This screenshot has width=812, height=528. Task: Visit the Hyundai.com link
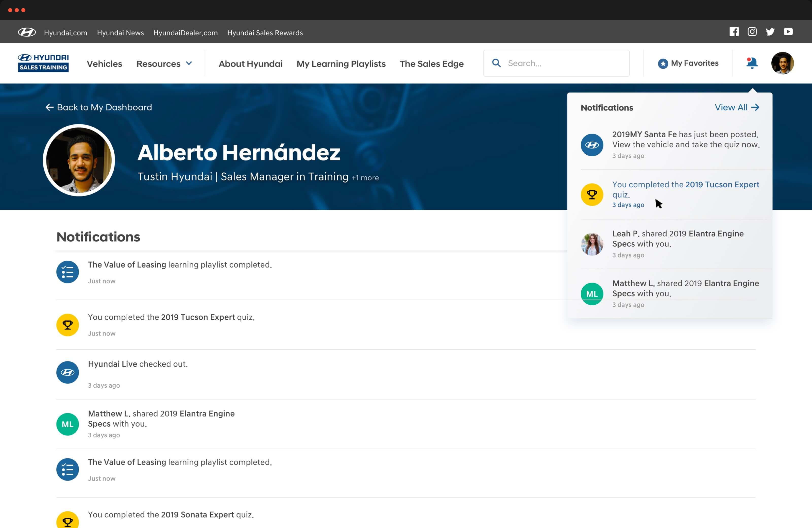[x=65, y=33]
